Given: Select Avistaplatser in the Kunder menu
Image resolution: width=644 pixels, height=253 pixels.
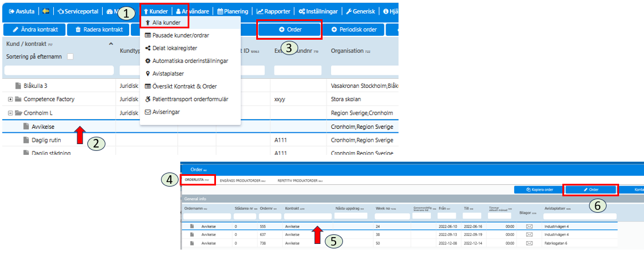Looking at the screenshot, I should tap(164, 74).
